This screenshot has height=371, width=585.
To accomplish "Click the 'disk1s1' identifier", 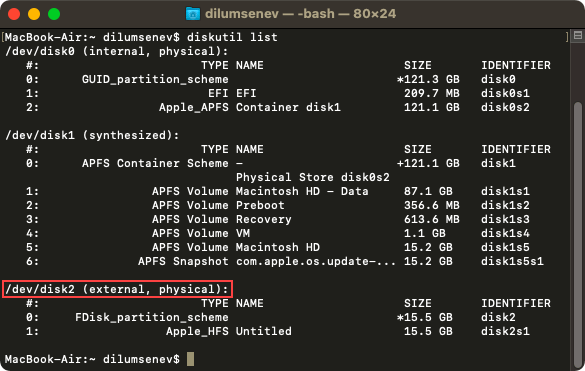I will pos(505,191).
